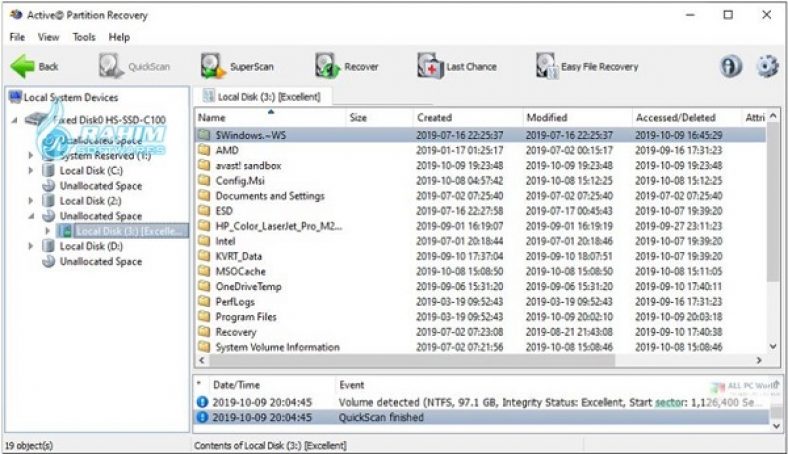The width and height of the screenshot is (788, 454).
Task: Click the Local System Devices computer icon
Action: [x=16, y=97]
